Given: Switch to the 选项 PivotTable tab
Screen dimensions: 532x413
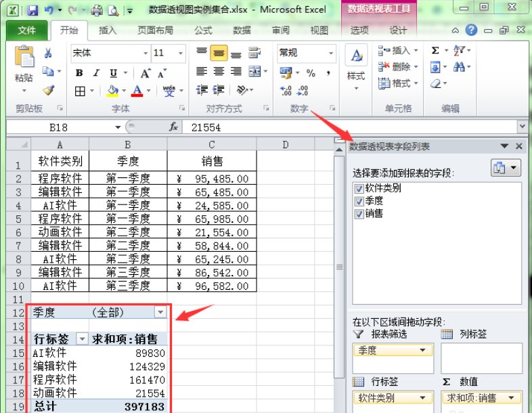Looking at the screenshot, I should [359, 30].
